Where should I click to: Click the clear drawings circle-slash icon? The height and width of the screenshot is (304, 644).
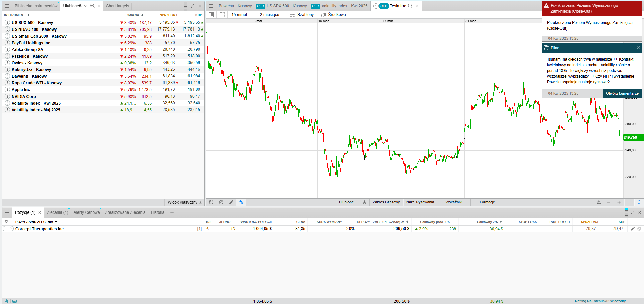(x=221, y=202)
